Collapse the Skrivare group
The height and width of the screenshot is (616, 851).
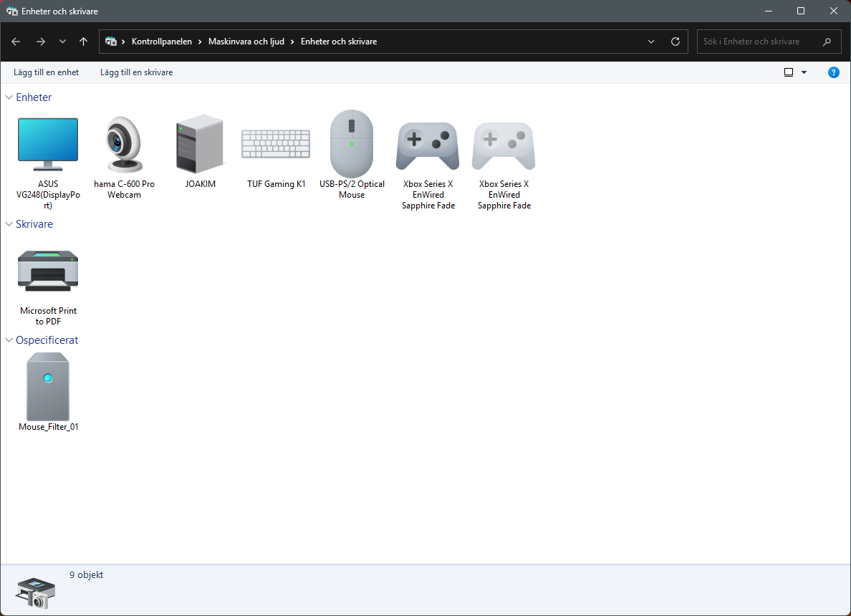pos(9,224)
